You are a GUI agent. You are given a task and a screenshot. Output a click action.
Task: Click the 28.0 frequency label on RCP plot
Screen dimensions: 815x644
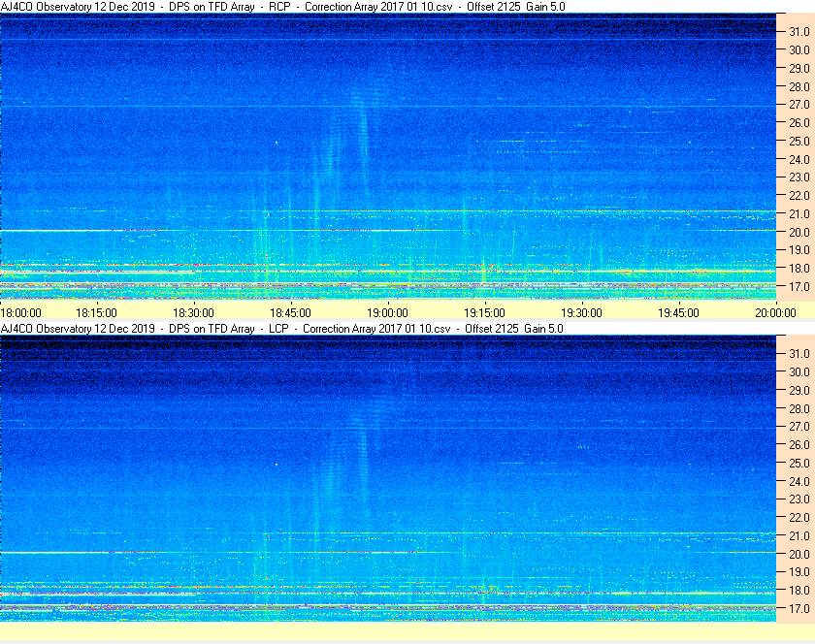tap(799, 86)
